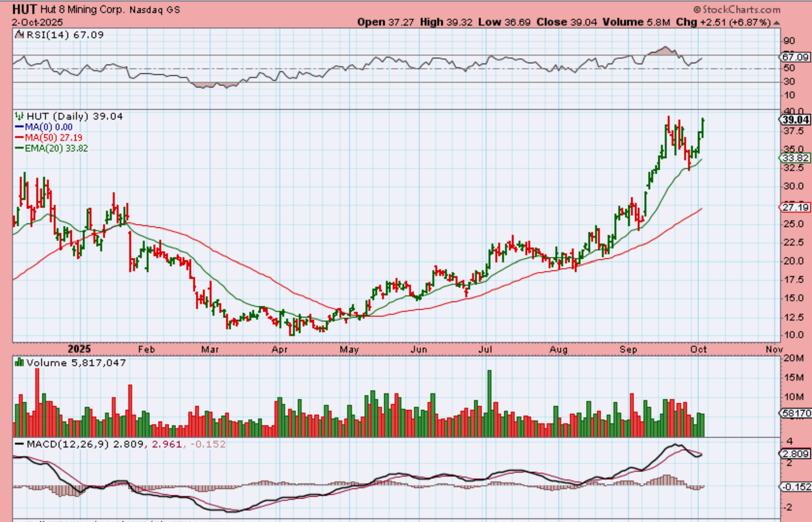Click the Jul label on the time axis
The height and width of the screenshot is (522, 812).
(485, 349)
